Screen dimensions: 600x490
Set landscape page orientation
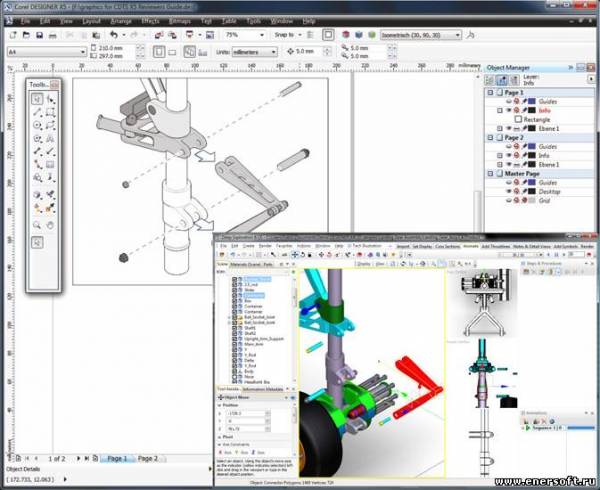tap(172, 52)
